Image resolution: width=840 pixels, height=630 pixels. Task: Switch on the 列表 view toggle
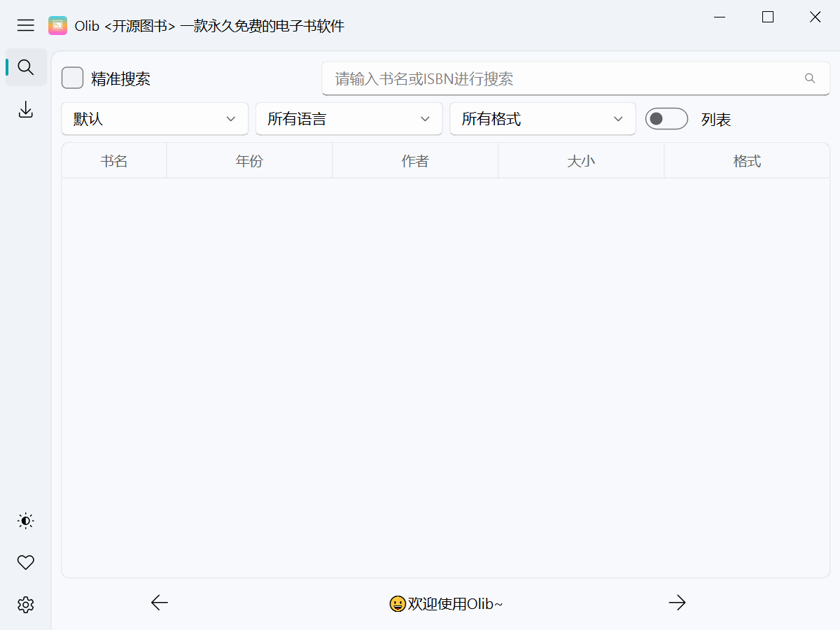[666, 119]
